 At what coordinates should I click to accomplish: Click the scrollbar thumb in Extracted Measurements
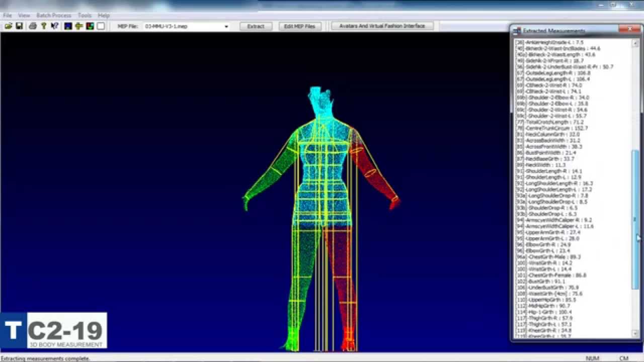(x=635, y=219)
